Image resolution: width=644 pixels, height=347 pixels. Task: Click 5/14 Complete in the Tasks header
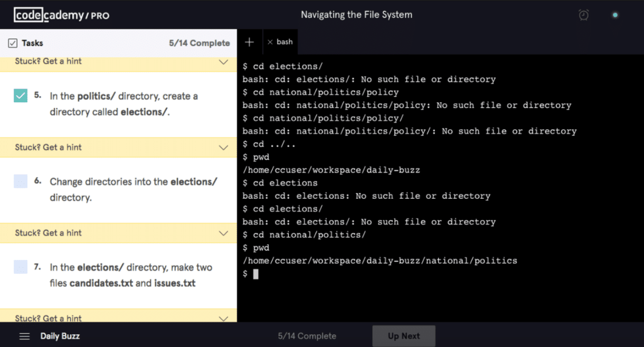tap(200, 43)
